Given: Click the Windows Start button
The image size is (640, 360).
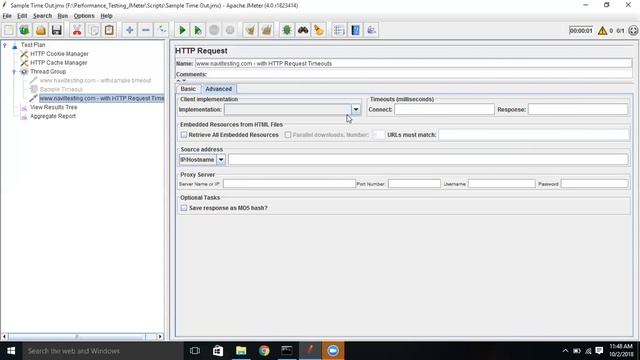Looking at the screenshot, I should coord(11,351).
